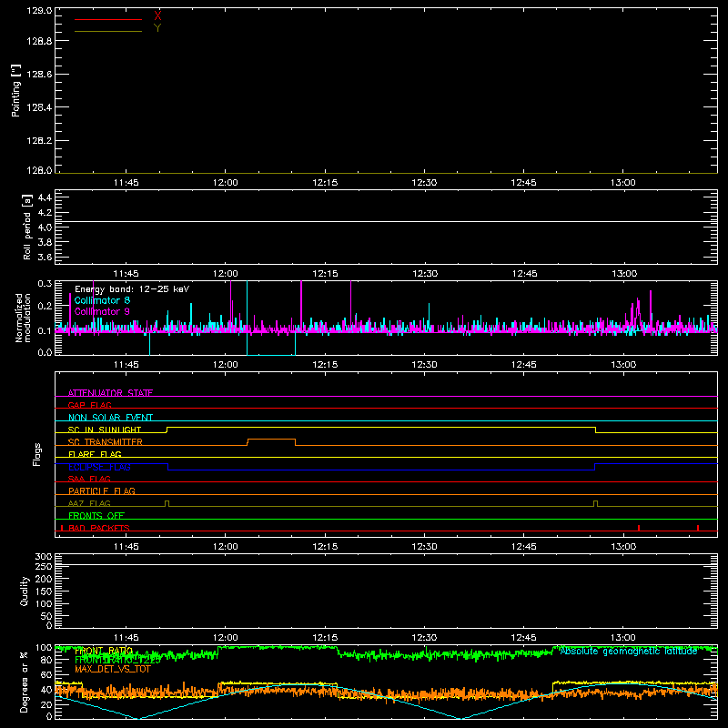Click the olive Y legend label

[x=157, y=28]
